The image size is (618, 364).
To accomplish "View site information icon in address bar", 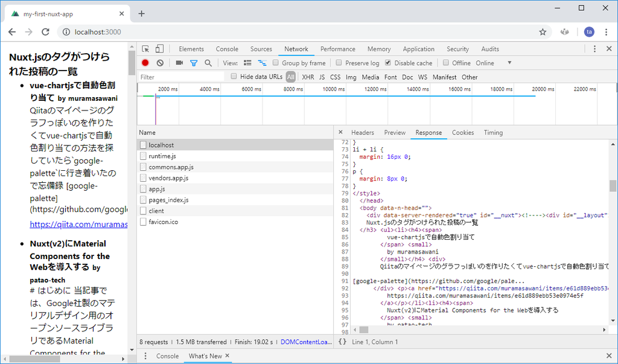I will [66, 32].
